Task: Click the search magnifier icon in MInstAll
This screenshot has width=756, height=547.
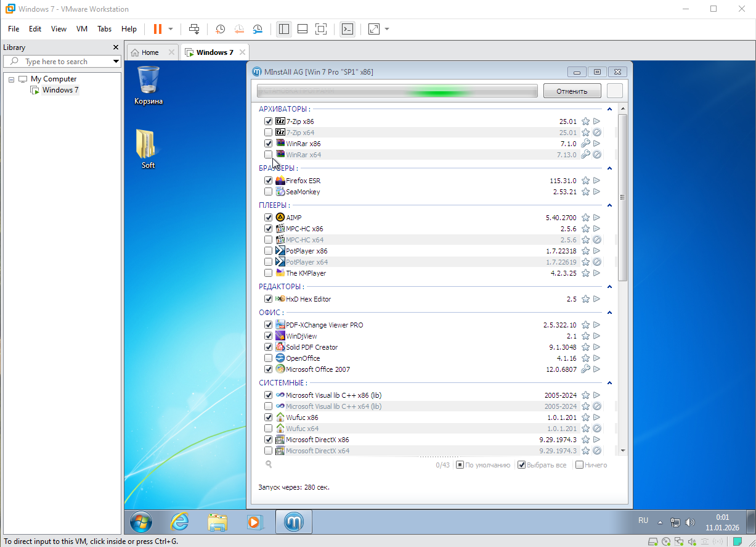Action: click(x=269, y=464)
